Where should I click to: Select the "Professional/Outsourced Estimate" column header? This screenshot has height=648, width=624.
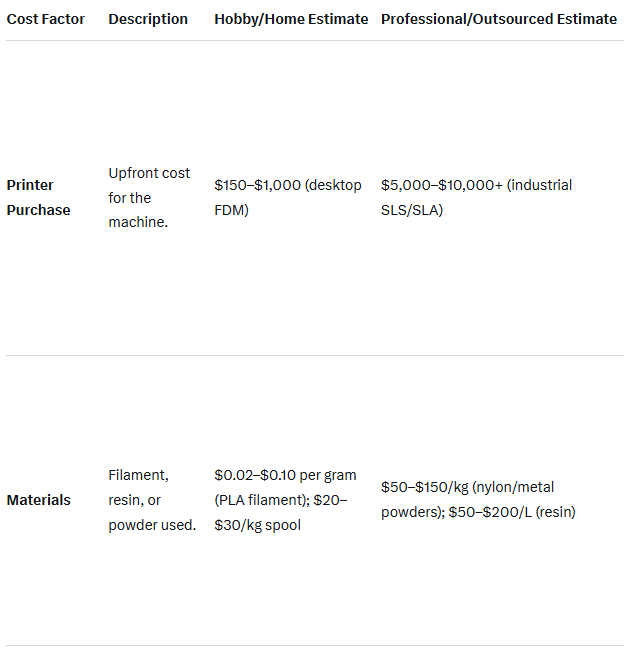498,19
